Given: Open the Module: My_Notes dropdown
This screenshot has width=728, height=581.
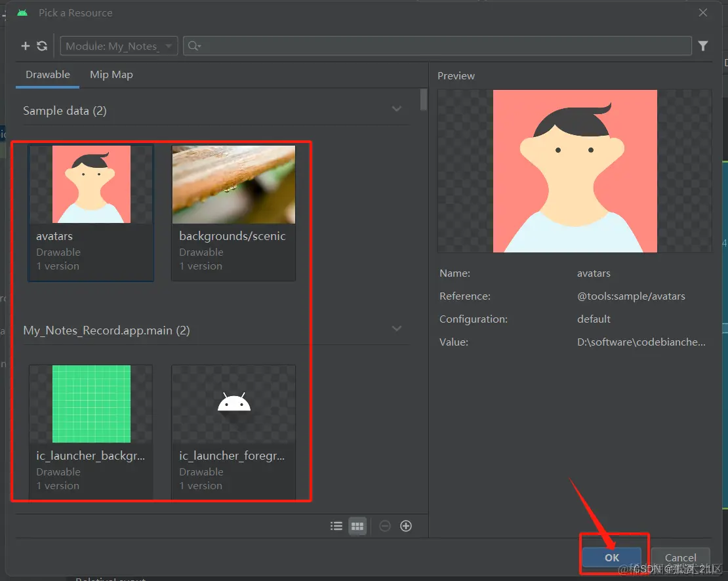Looking at the screenshot, I should 119,46.
